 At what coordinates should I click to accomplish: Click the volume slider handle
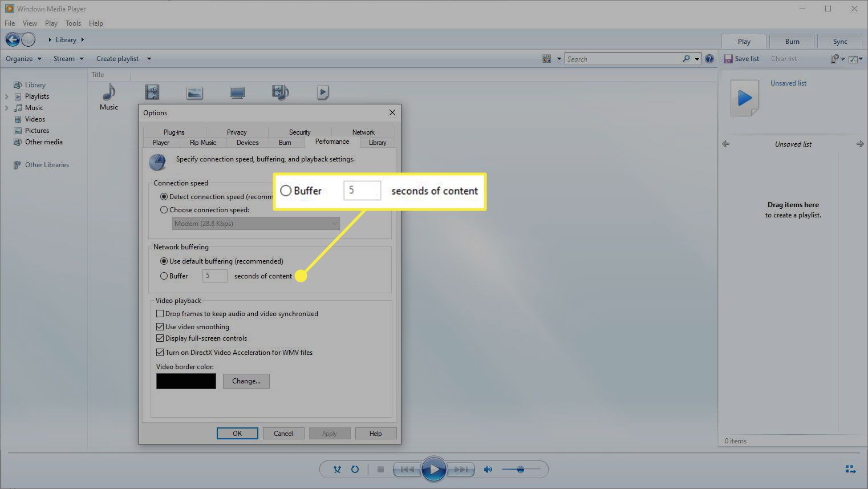[520, 470]
